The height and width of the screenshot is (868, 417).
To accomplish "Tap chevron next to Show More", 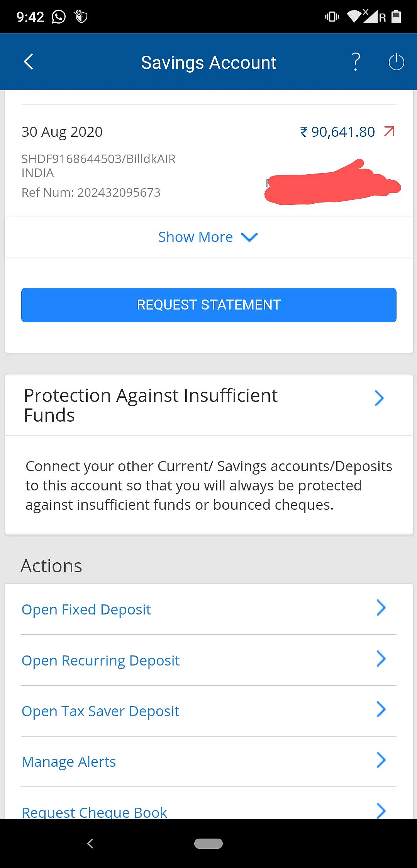I will (x=249, y=237).
